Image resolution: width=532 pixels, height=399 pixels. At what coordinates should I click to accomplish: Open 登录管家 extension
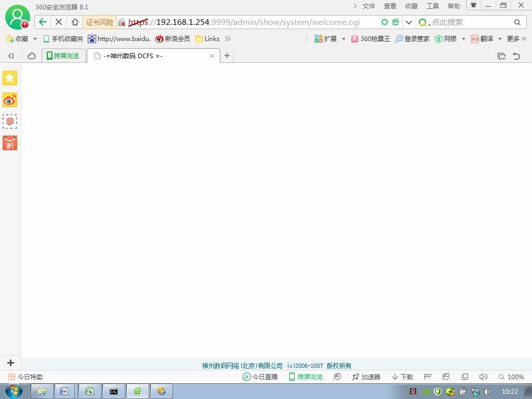point(412,38)
